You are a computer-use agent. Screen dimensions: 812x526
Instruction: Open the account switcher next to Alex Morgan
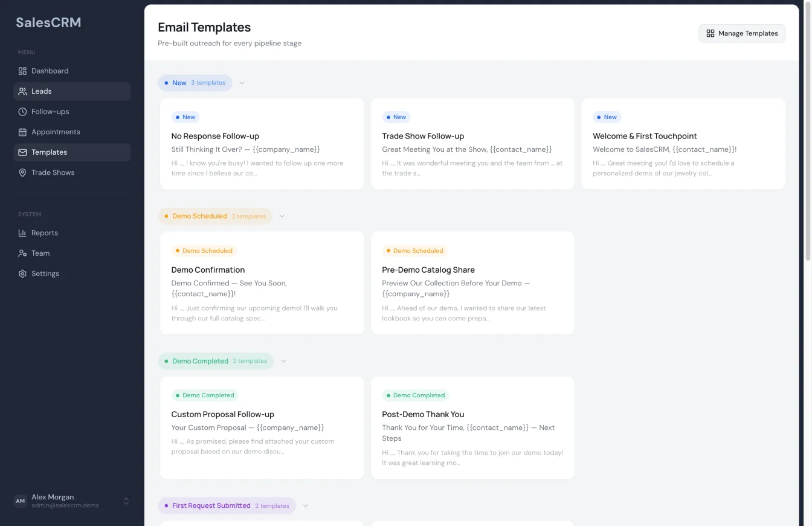click(x=126, y=501)
